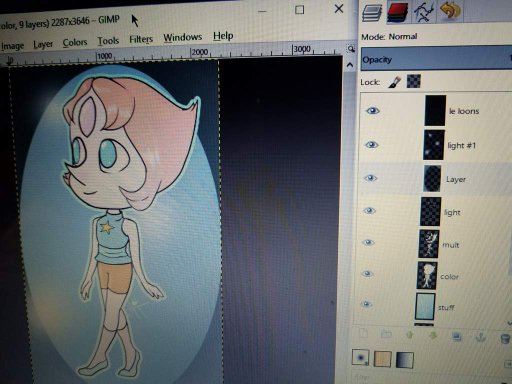This screenshot has width=512, height=384.
Task: Open the Filters menu
Action: (x=141, y=39)
